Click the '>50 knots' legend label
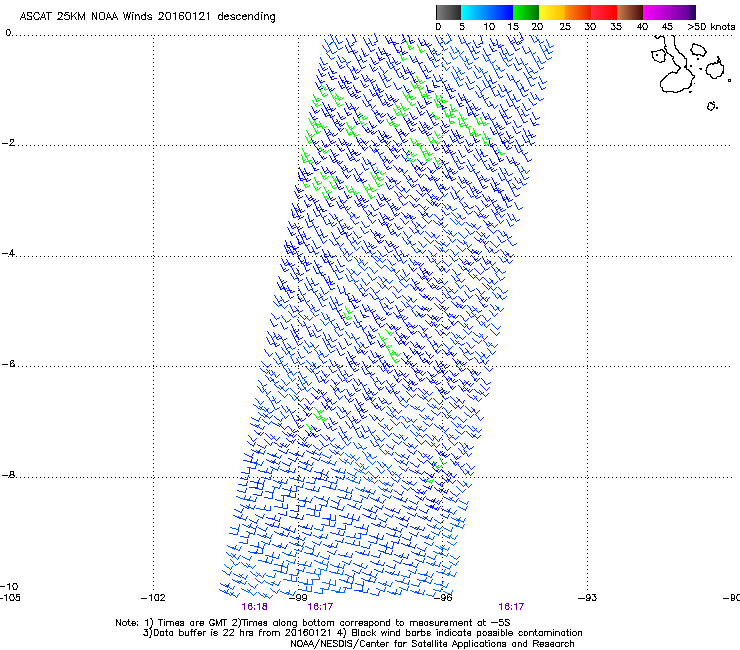740x650 pixels. [x=711, y=27]
